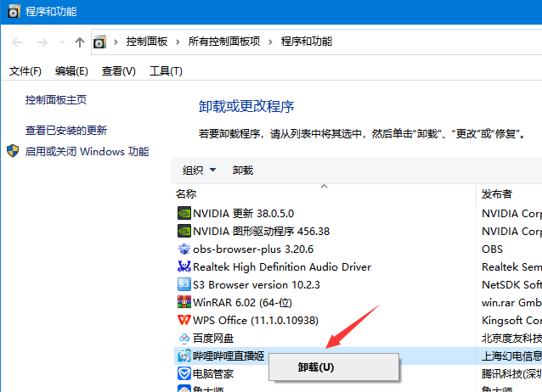
Task: Click the control panel icon in address bar
Action: [99, 42]
